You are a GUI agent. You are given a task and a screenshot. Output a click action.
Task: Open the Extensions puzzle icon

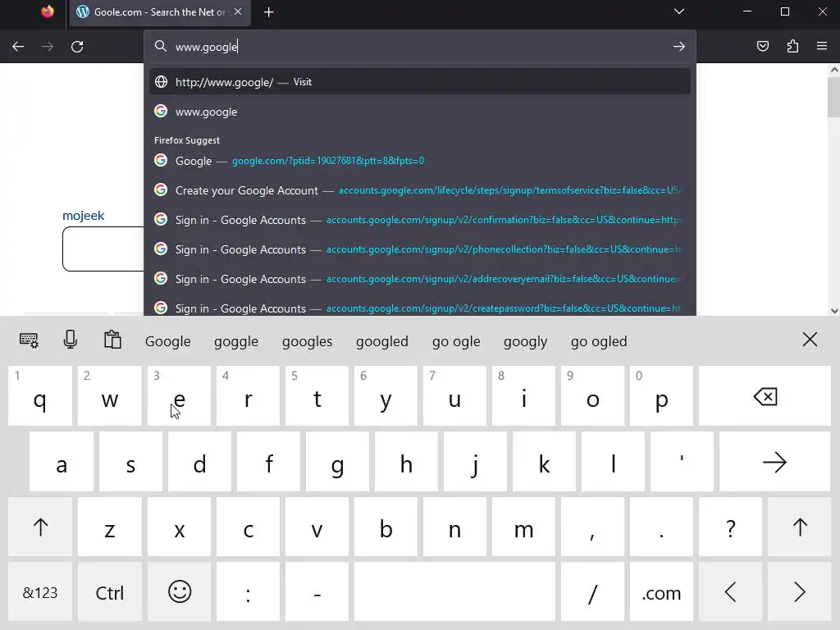(x=792, y=46)
